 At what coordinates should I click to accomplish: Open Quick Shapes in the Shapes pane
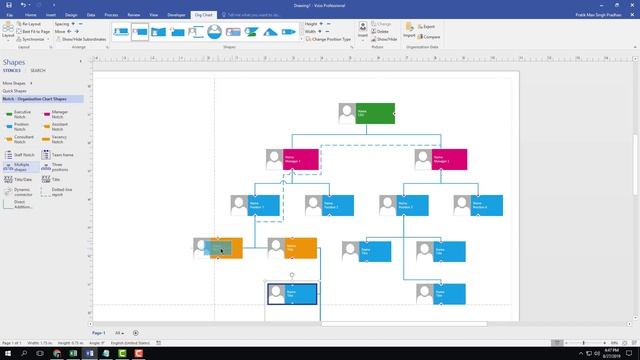15,91
